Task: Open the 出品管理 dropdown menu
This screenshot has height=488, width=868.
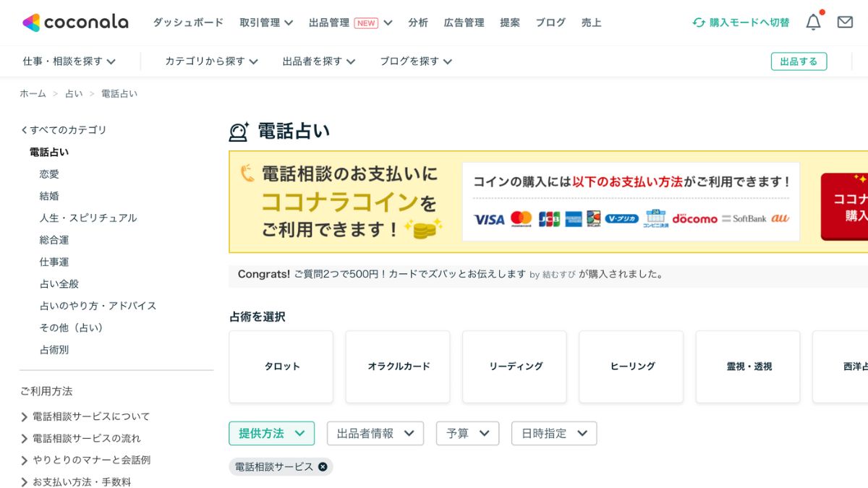Action: (x=351, y=22)
